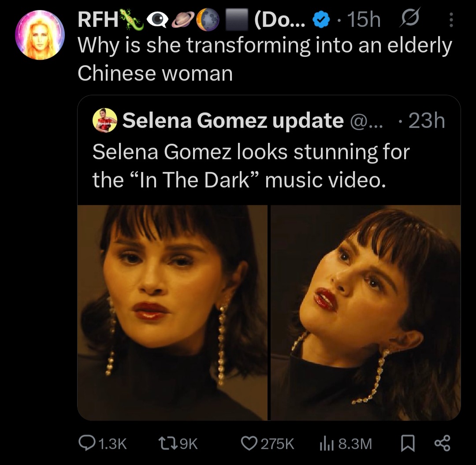Screen dimensions: 476x465
Task: Click the 23h quoted post timestamp
Action: [x=427, y=121]
